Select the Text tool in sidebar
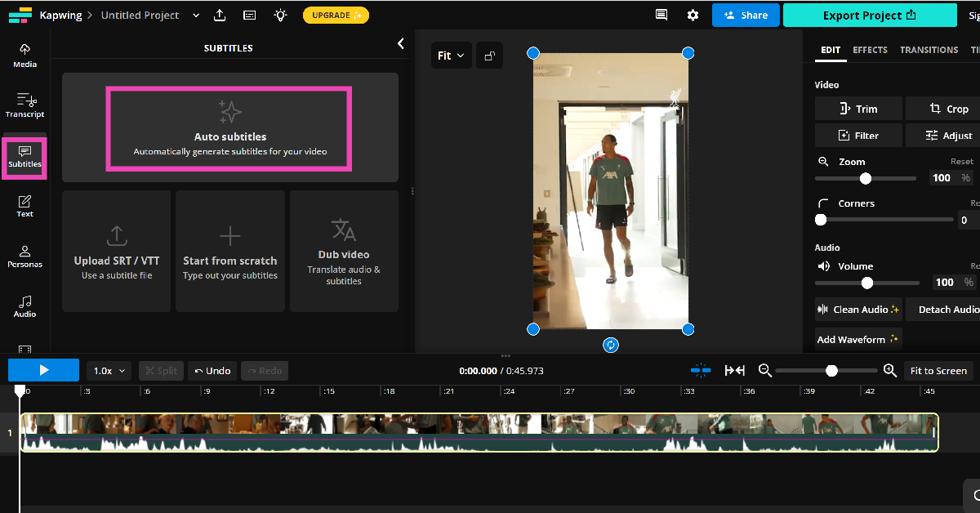 tap(24, 206)
